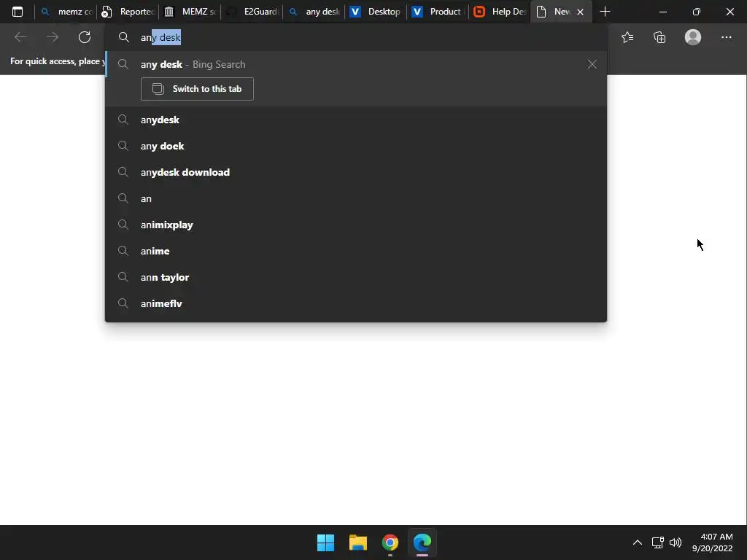The image size is (747, 560).
Task: Open Settings and more ellipsis menu
Action: click(x=726, y=37)
